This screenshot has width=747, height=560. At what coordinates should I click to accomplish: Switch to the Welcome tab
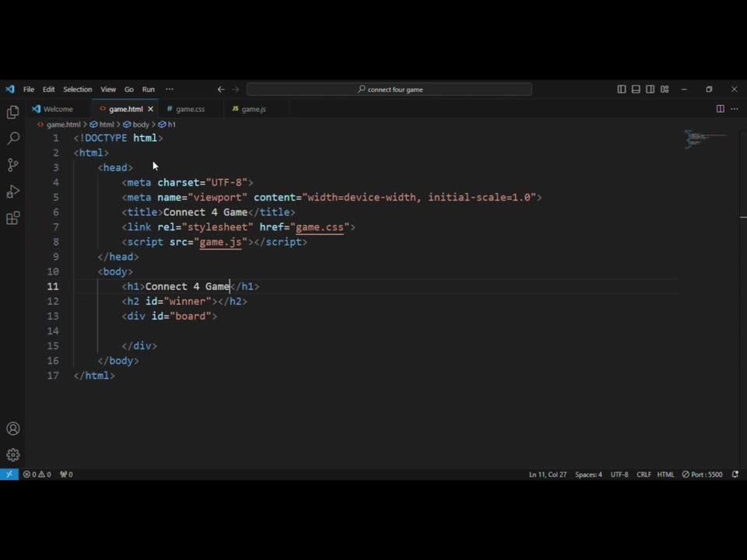coord(58,109)
